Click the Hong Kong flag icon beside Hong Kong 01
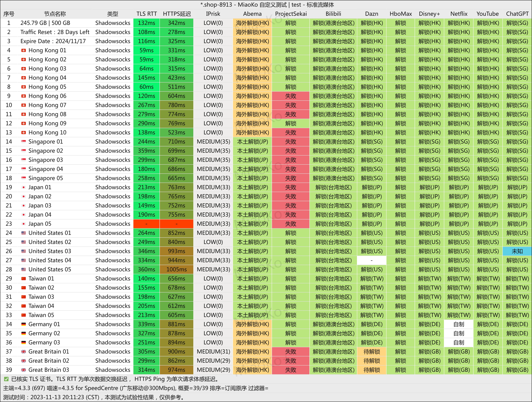This screenshot has width=532, height=402. pyautogui.click(x=24, y=51)
